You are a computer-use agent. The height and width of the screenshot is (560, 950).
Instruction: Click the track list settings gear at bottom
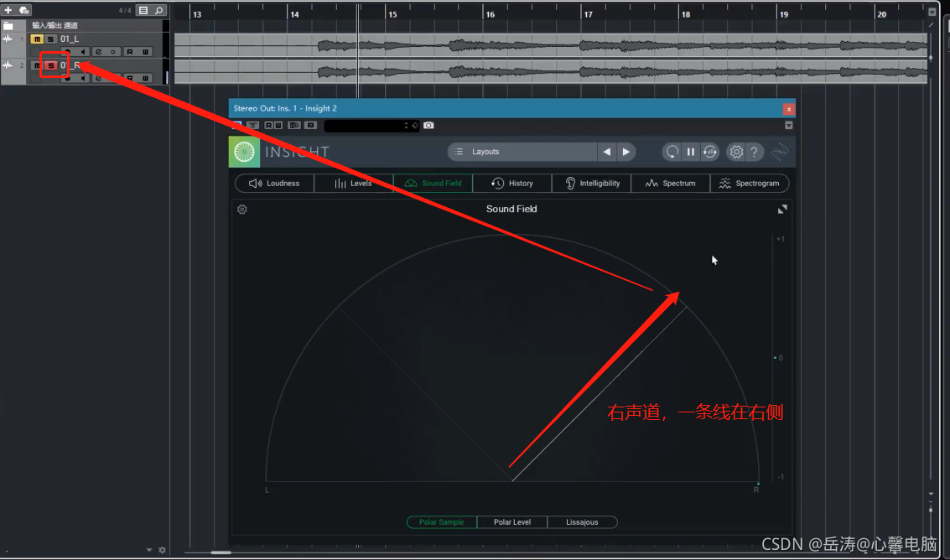point(162,550)
